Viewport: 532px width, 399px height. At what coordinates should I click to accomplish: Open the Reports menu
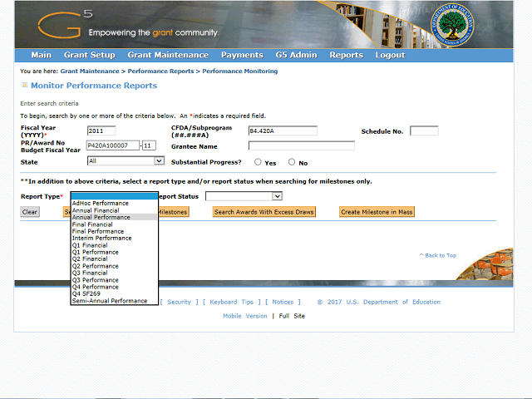pos(347,55)
